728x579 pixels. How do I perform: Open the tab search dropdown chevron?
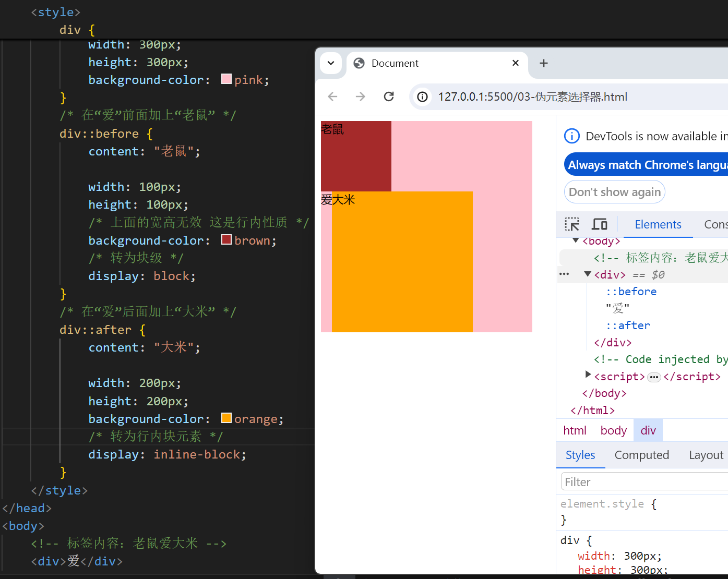331,63
